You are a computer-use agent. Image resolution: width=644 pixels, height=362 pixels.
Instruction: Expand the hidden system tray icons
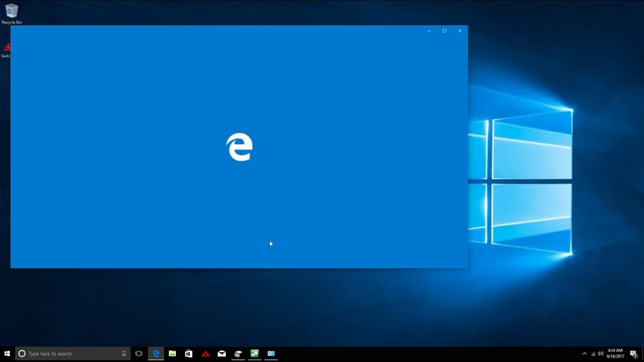click(584, 353)
